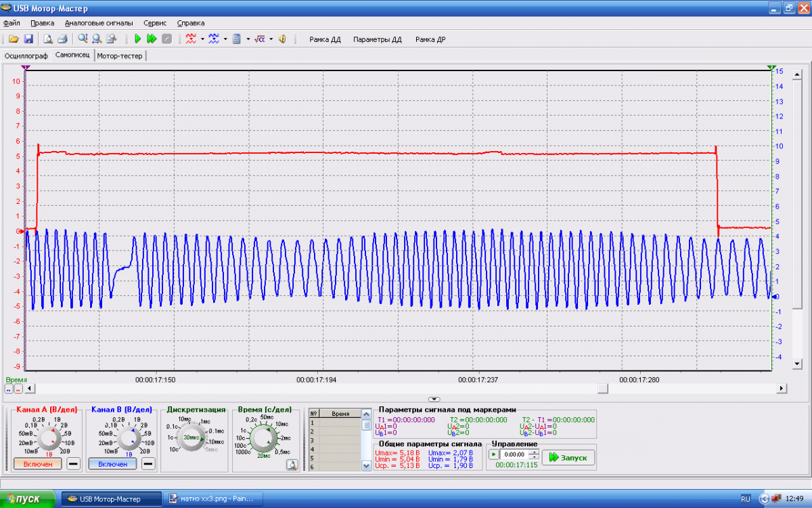Image resolution: width=812 pixels, height=508 pixels.
Task: Click the green single play arrow icon
Action: [x=137, y=39]
